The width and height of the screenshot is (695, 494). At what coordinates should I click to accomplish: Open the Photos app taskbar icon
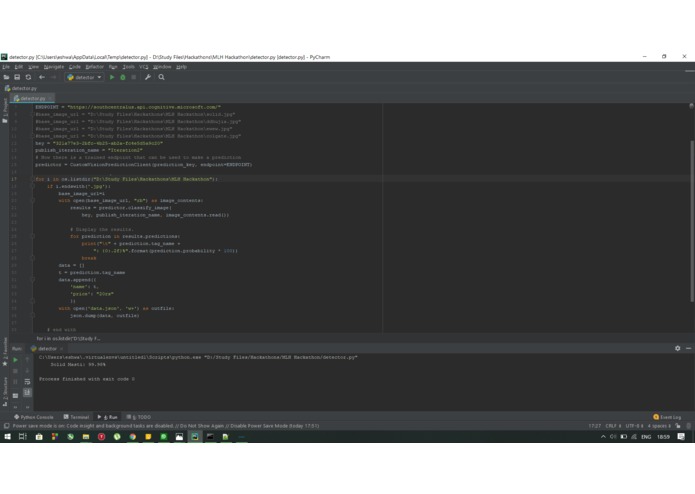click(x=179, y=437)
